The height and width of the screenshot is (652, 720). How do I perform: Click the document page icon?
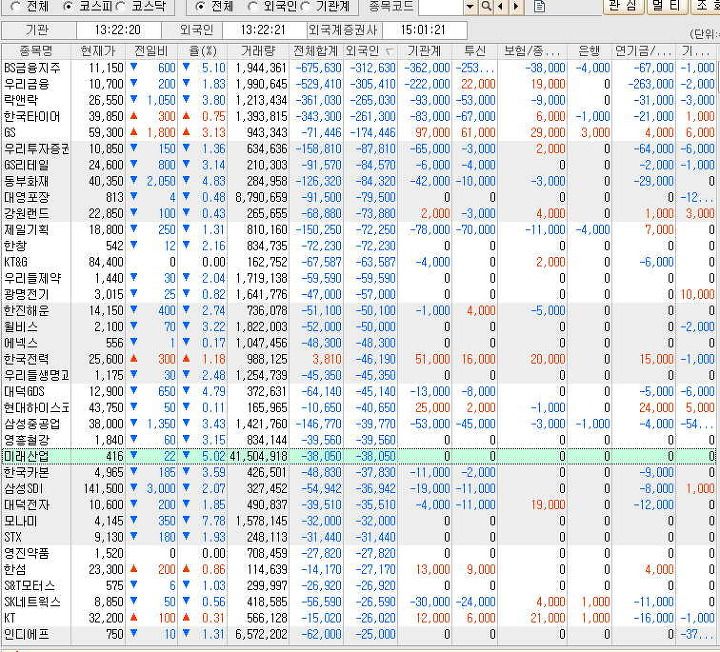point(540,6)
